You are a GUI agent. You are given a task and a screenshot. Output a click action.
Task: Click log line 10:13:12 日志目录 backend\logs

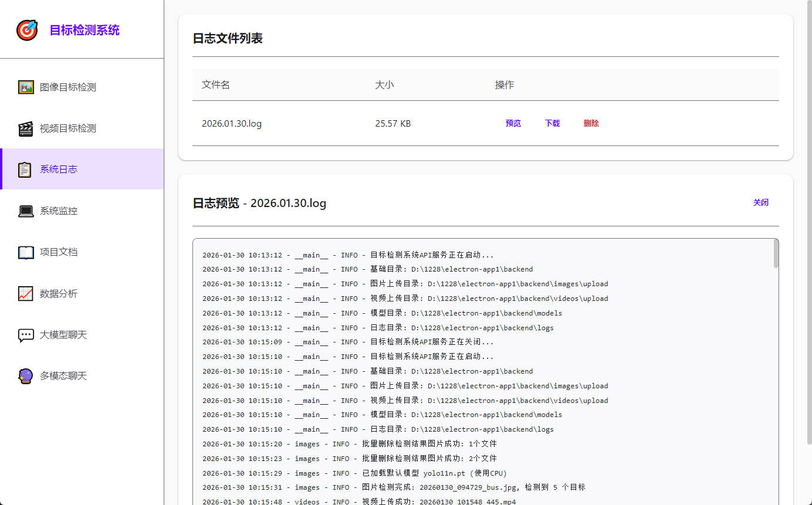click(378, 328)
